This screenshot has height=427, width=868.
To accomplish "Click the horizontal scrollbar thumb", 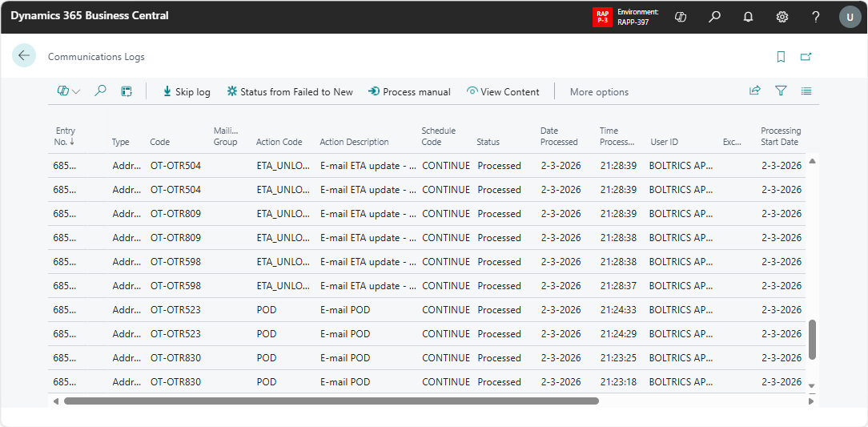I will click(331, 401).
